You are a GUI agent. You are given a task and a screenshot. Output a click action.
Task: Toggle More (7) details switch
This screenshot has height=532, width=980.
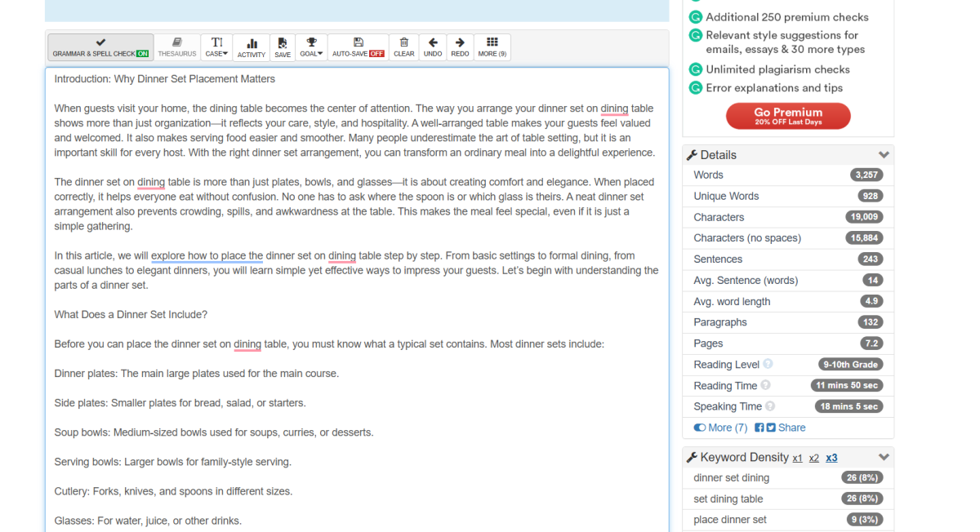click(x=700, y=428)
